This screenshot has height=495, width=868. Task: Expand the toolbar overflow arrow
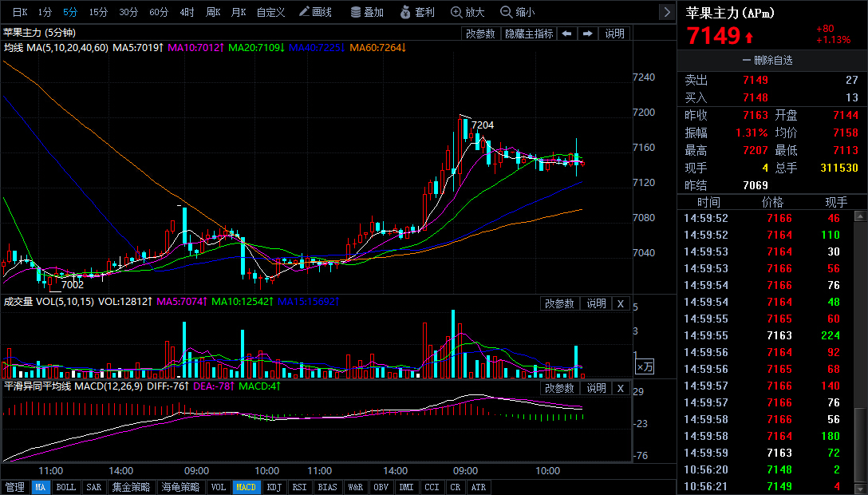(666, 12)
